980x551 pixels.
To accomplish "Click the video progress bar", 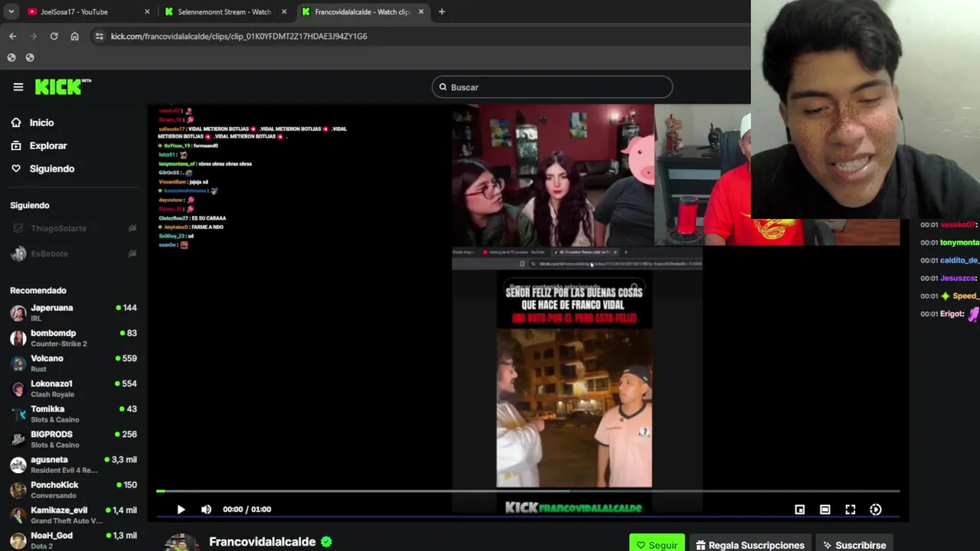I will (x=528, y=491).
